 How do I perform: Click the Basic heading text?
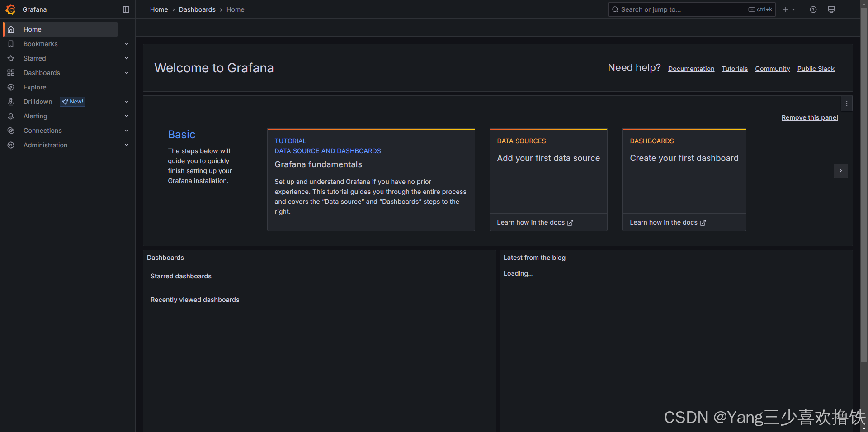coord(182,135)
